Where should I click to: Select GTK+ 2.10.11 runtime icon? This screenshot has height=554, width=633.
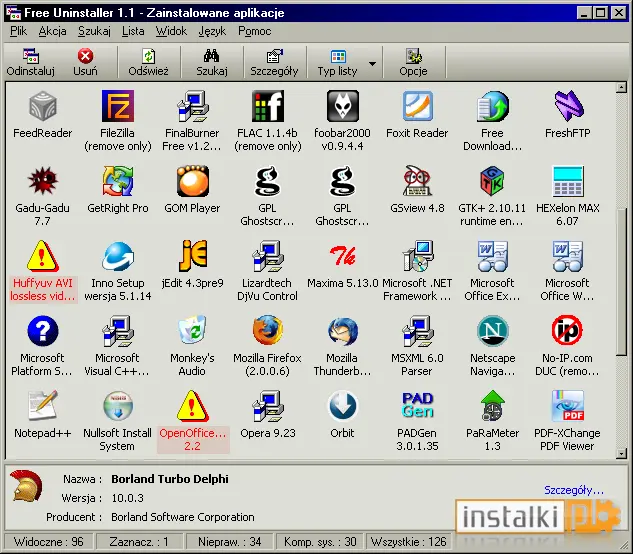(493, 181)
